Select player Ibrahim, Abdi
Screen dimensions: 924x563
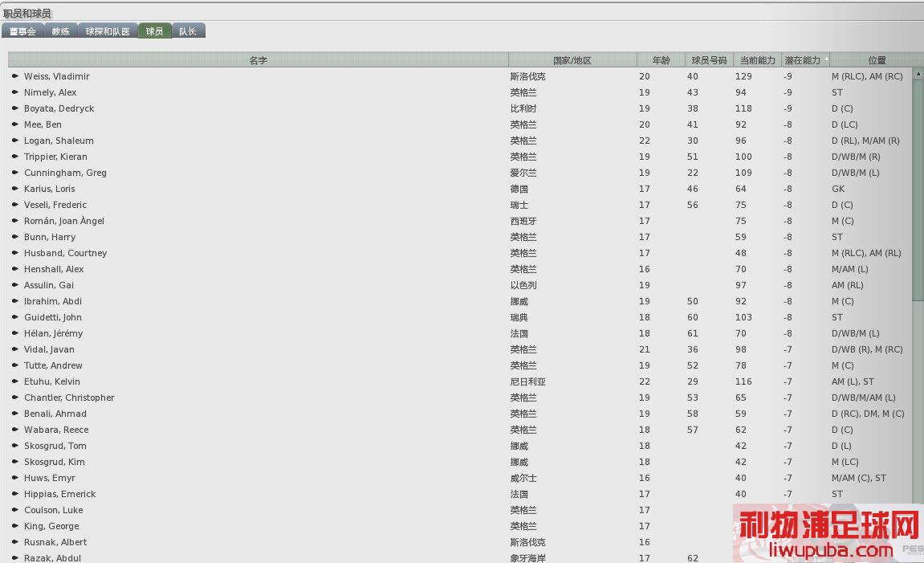52,301
